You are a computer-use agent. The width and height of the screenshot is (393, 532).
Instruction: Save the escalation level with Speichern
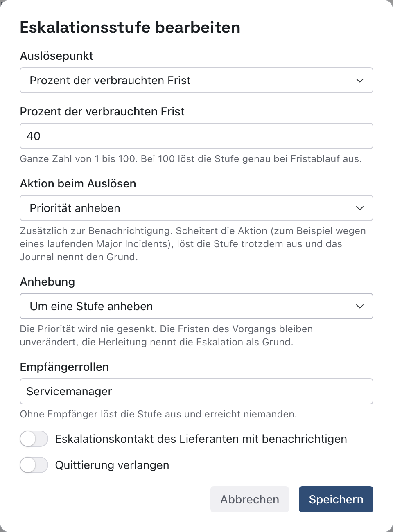[x=336, y=499]
